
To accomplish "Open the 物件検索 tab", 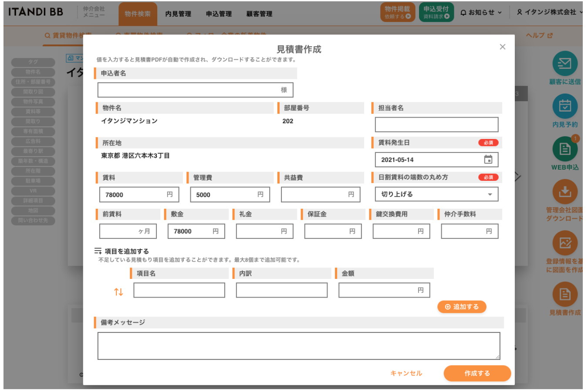I will click(138, 14).
